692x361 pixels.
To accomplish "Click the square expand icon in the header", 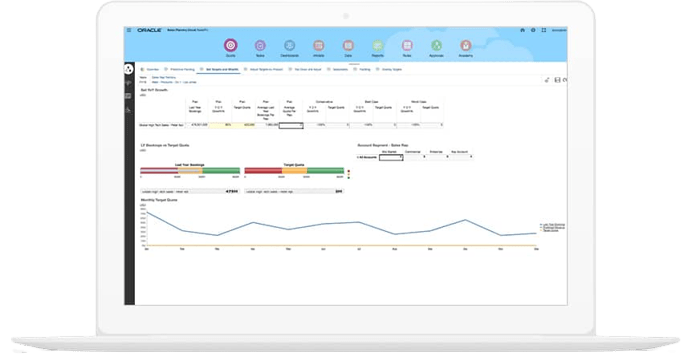I will [544, 30].
